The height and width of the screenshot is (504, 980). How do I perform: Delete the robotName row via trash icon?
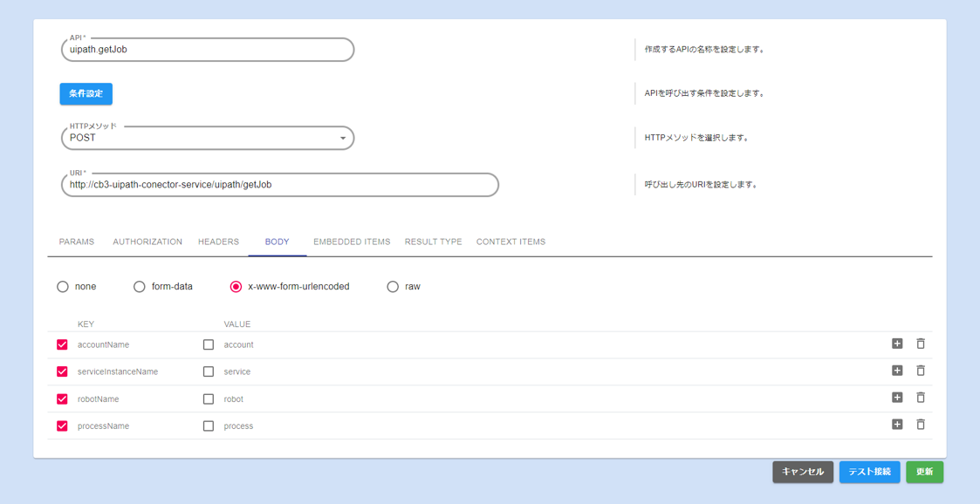(921, 398)
